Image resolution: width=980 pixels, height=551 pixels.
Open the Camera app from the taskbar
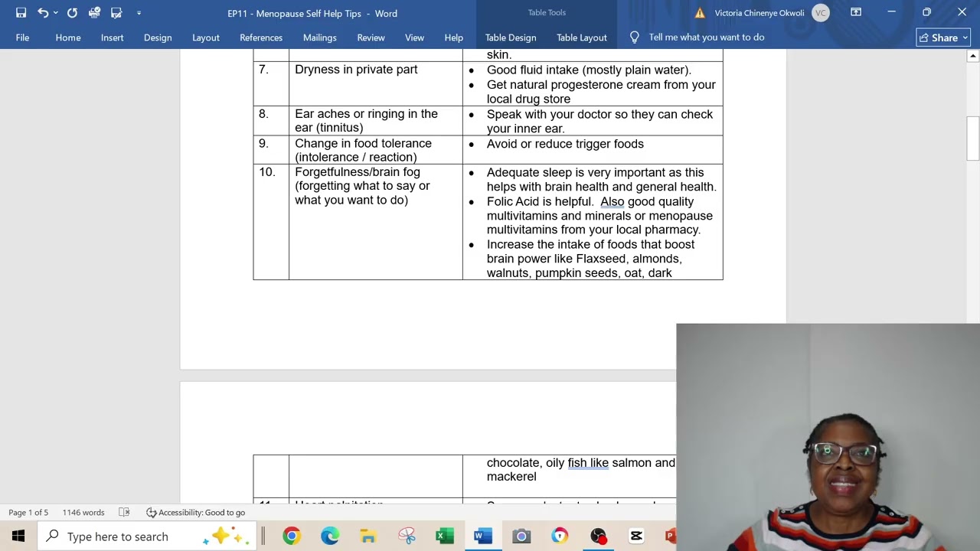click(521, 536)
